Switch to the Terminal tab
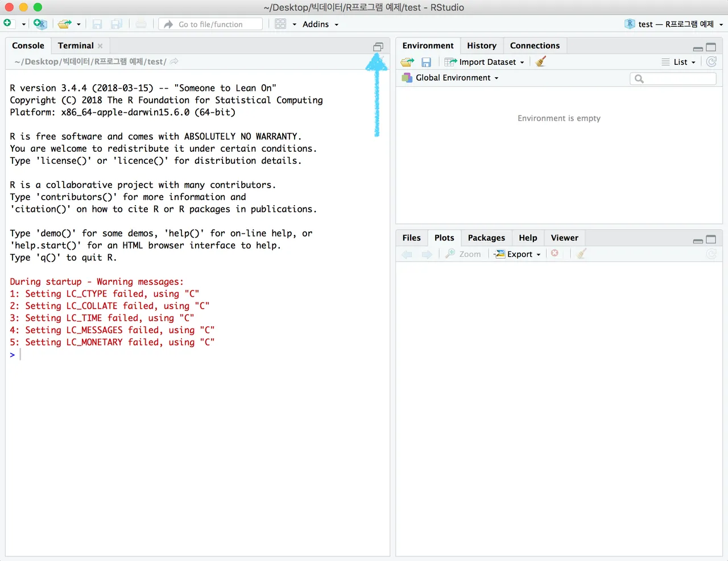728x561 pixels. (x=76, y=45)
